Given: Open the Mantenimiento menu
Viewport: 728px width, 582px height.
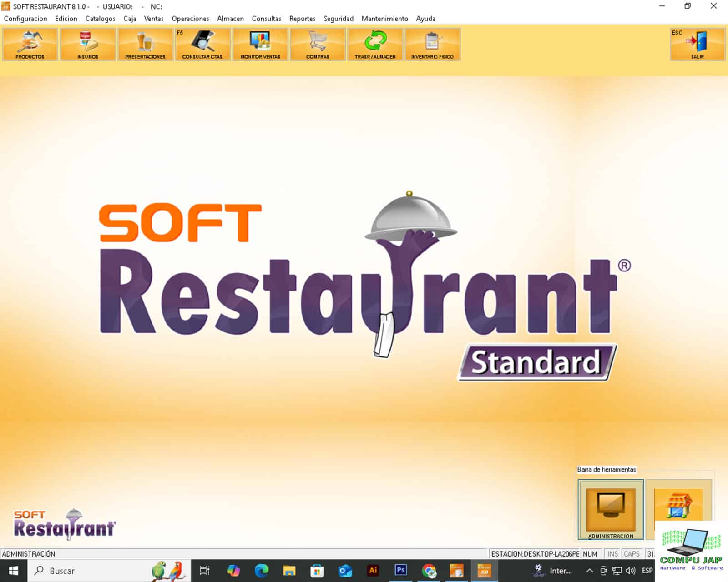Looking at the screenshot, I should (384, 19).
